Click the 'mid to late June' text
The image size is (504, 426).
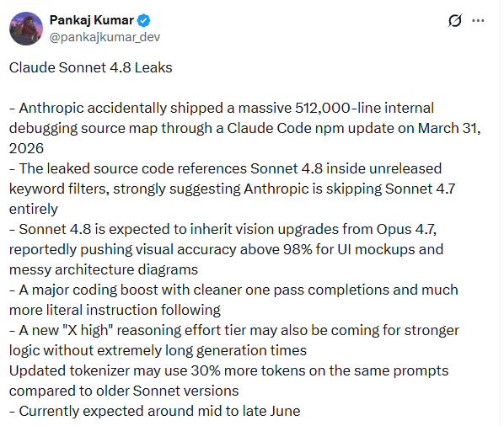pyautogui.click(x=249, y=411)
